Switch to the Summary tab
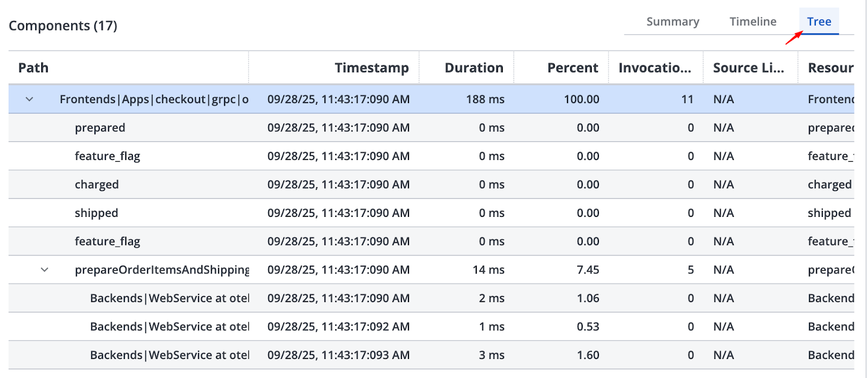Image resolution: width=868 pixels, height=378 pixels. (673, 22)
